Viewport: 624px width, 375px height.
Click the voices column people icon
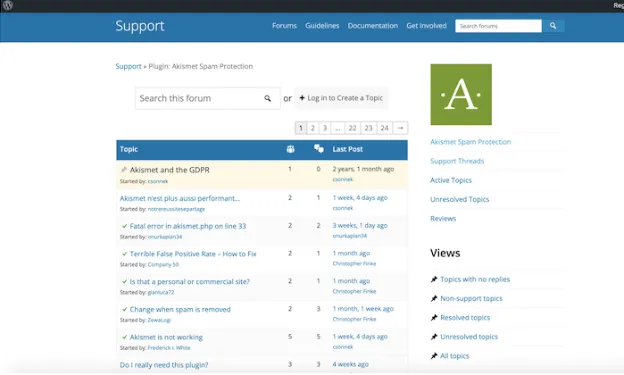tap(290, 149)
